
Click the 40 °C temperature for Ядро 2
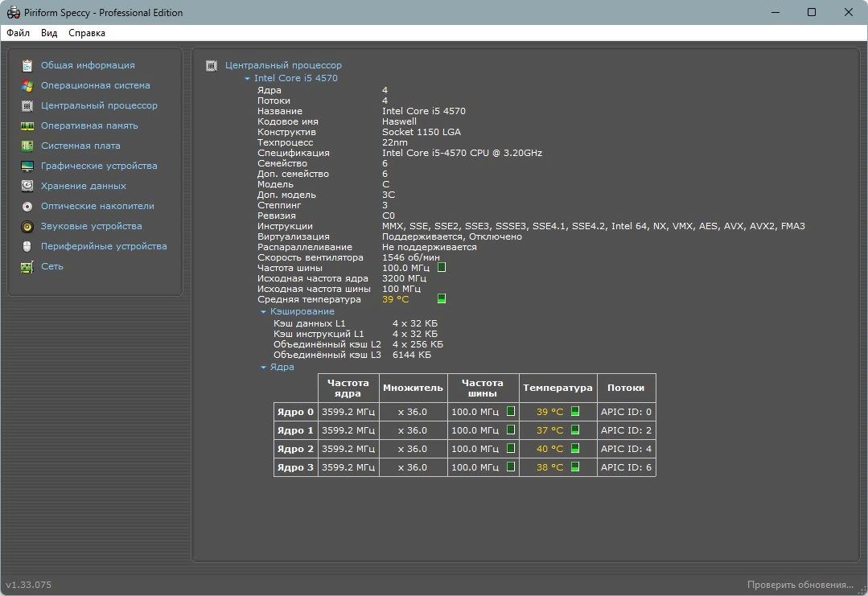coord(549,449)
